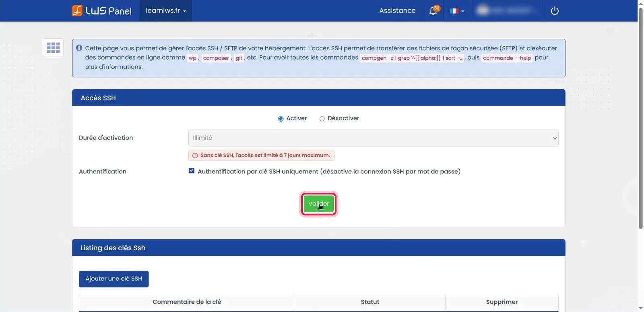Click the warning icon in SSH key alert
Viewport: 644px width, 312px height.
click(x=195, y=156)
